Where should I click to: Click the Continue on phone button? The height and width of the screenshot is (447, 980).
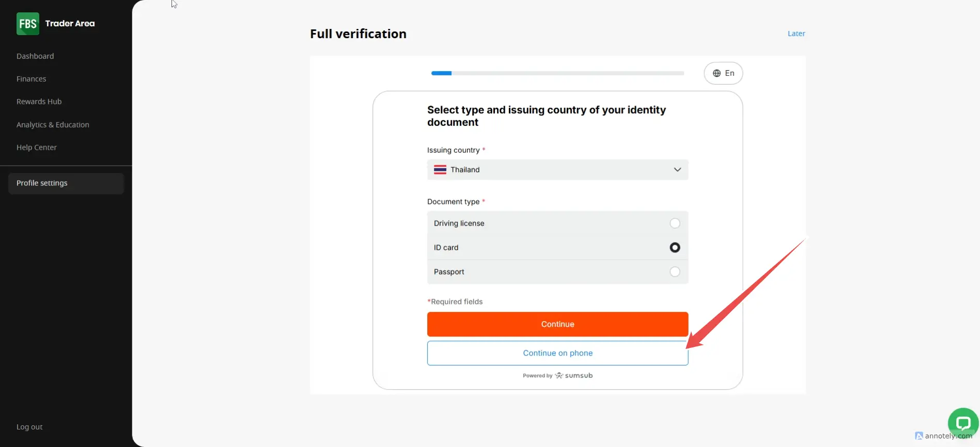click(557, 353)
